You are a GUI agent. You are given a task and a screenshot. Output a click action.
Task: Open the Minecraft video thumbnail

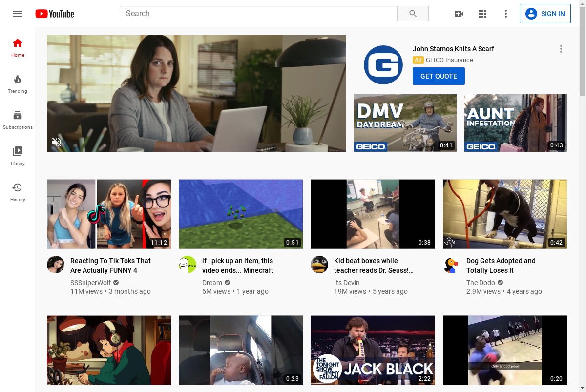(x=241, y=214)
